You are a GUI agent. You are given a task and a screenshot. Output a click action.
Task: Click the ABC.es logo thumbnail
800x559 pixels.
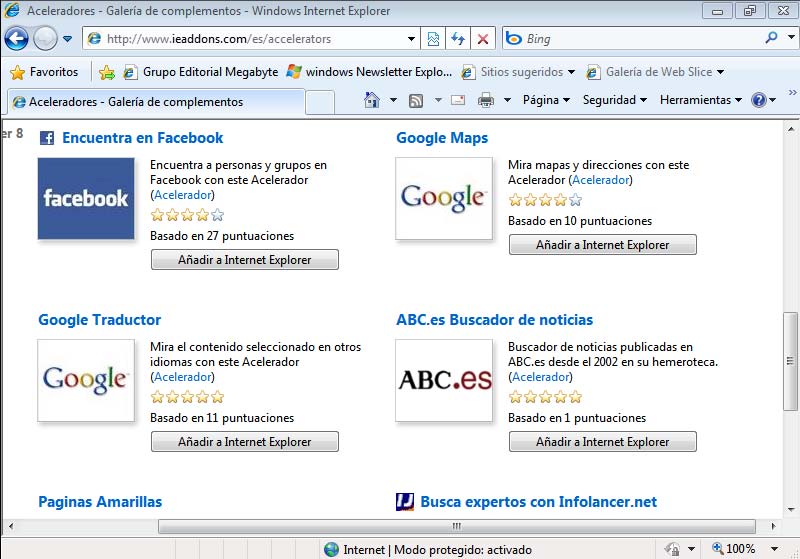coord(444,380)
